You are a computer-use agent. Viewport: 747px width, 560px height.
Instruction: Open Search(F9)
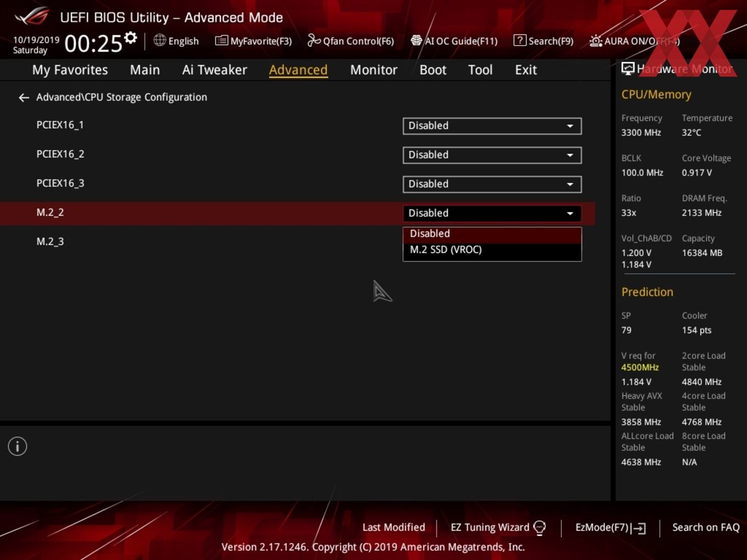(x=551, y=41)
